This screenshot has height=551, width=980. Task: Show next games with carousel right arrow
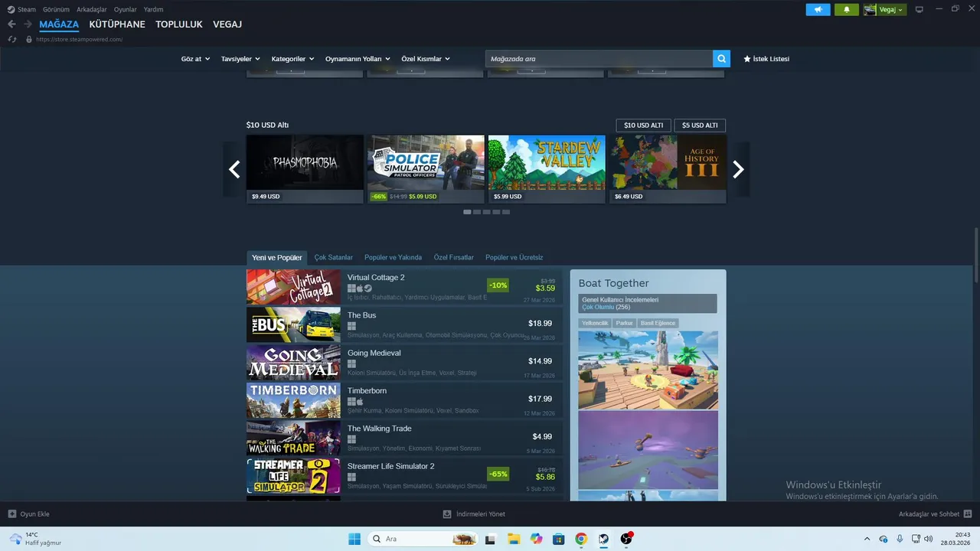738,169
